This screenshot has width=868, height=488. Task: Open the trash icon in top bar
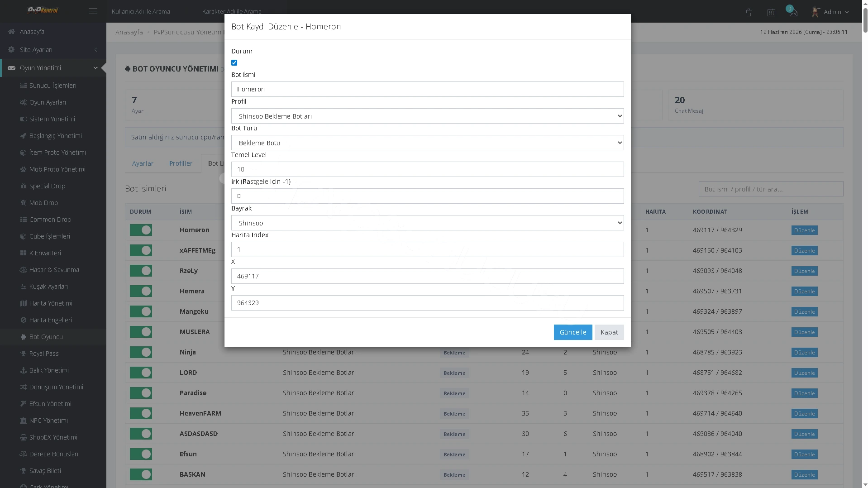coord(749,12)
